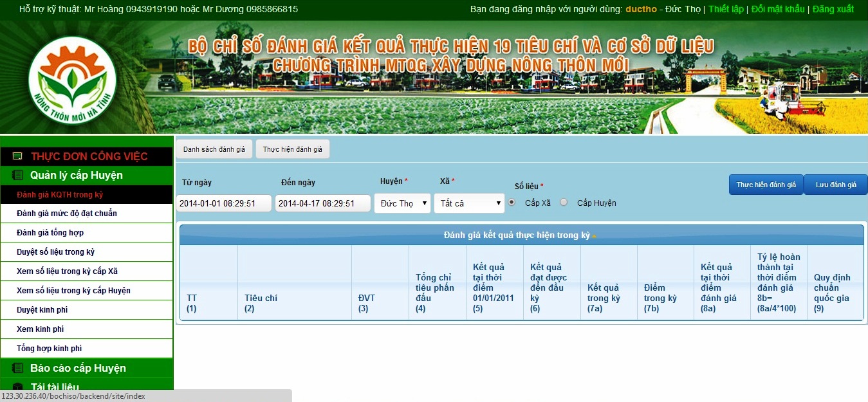
Task: Click the Kết quả đạt được đến đầu kỳ header
Action: pos(551,282)
